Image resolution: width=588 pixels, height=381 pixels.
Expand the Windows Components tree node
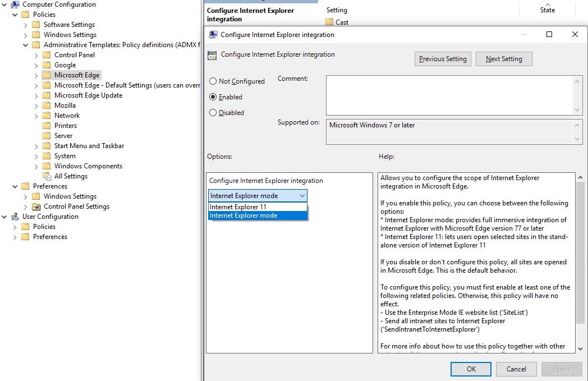pyautogui.click(x=36, y=167)
